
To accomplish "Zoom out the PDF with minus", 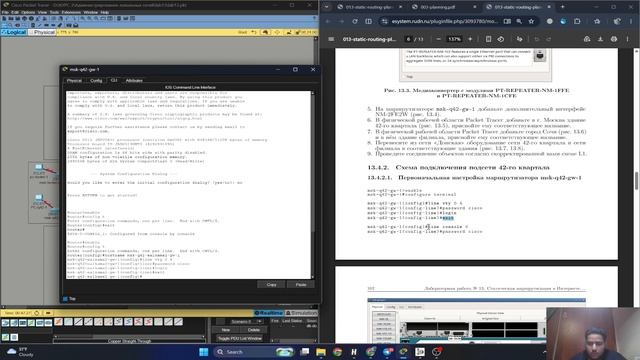I will (438, 39).
